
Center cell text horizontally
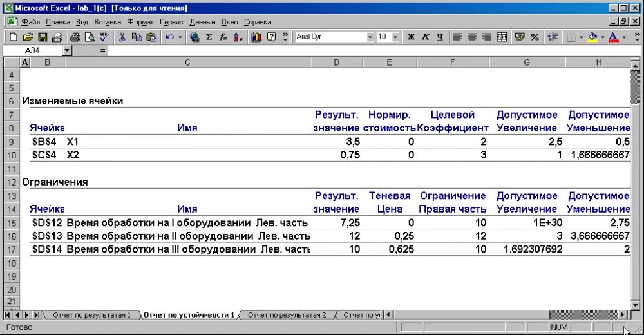[x=472, y=37]
